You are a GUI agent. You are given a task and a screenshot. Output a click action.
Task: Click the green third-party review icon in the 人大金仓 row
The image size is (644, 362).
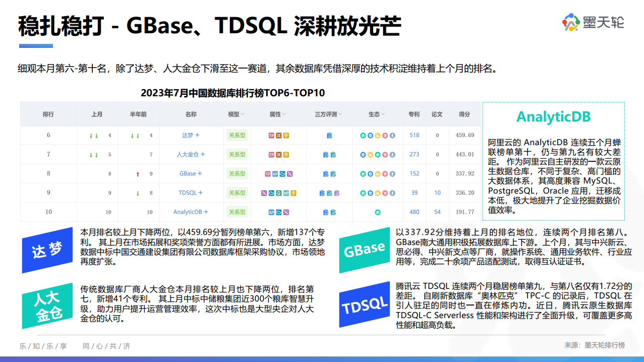[333, 155]
